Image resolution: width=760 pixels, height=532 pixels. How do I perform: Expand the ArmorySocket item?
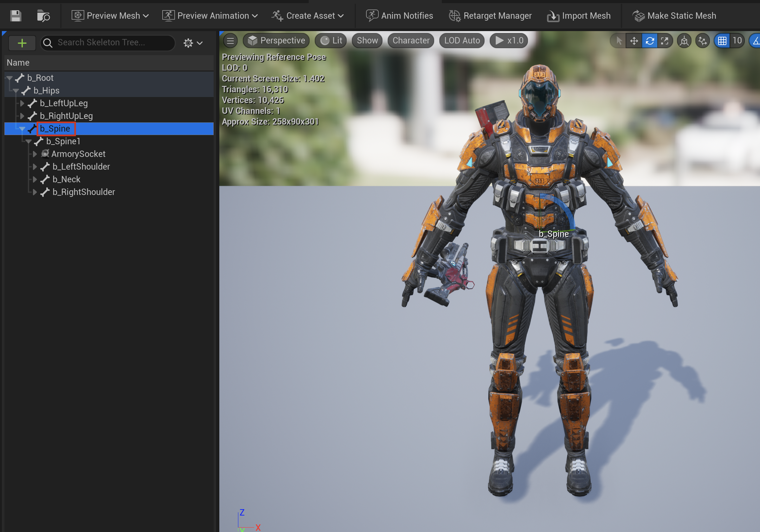(35, 154)
